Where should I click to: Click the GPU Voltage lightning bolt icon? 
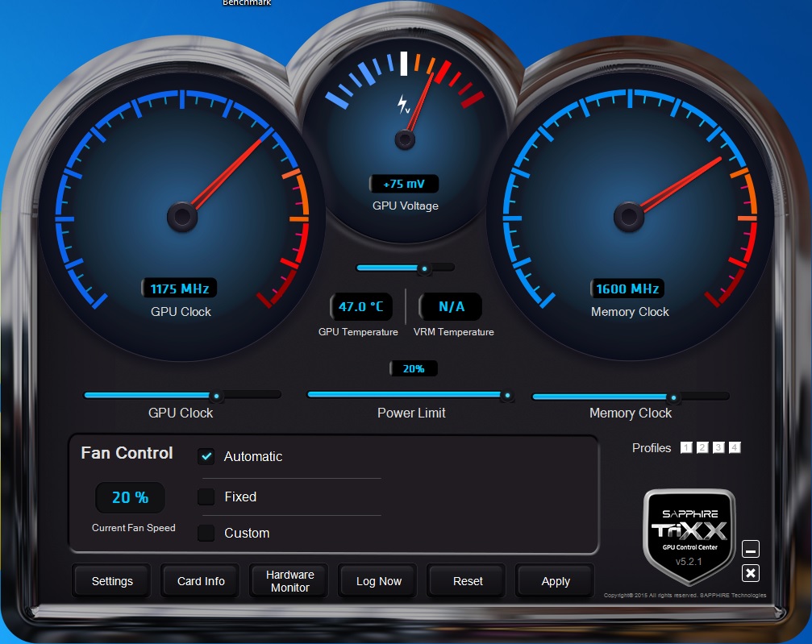click(403, 104)
